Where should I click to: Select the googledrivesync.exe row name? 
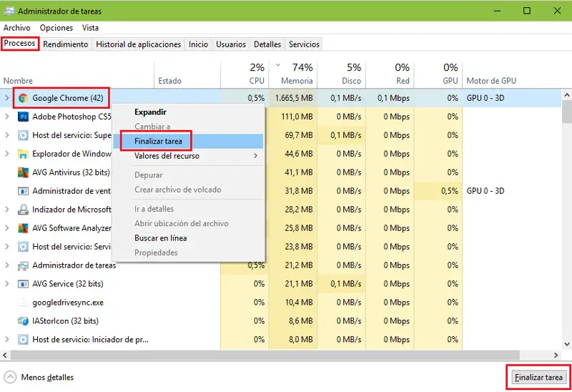[68, 303]
